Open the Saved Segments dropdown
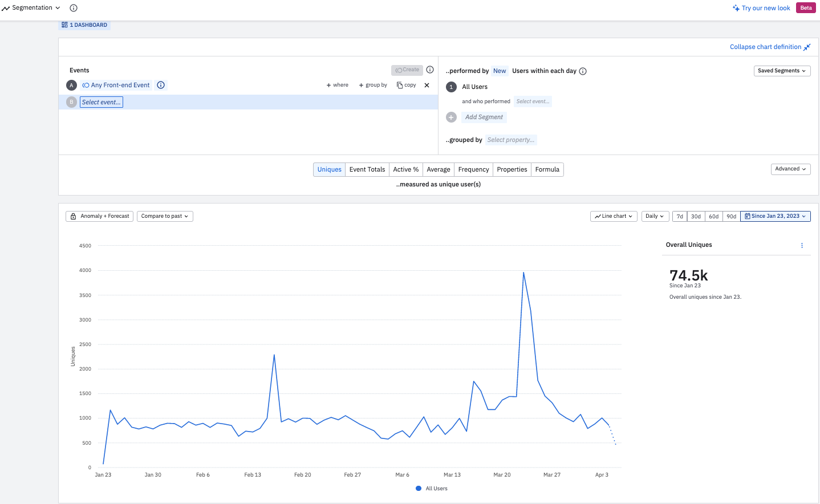Image resolution: width=820 pixels, height=504 pixels. pyautogui.click(x=782, y=71)
